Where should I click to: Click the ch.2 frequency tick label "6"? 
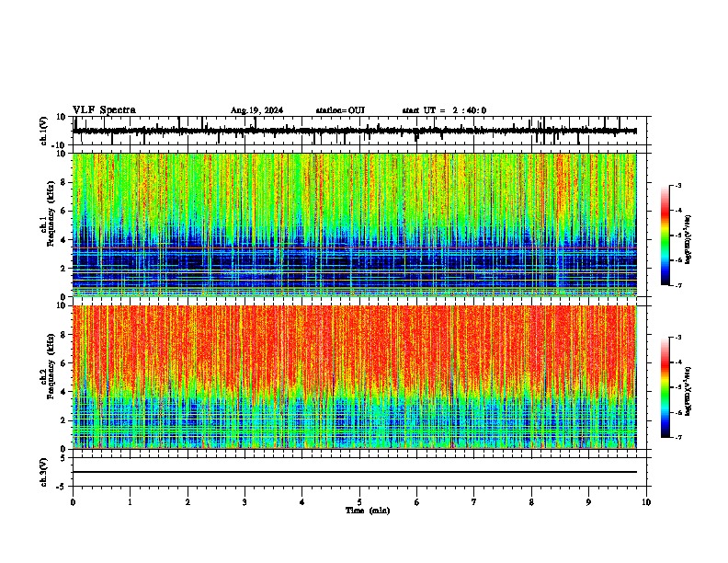coord(64,362)
